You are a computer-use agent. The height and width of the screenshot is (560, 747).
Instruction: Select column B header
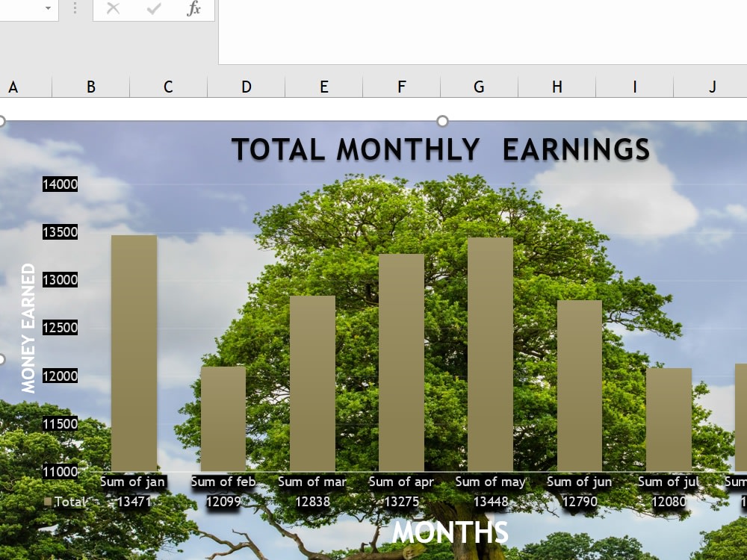[x=91, y=87]
